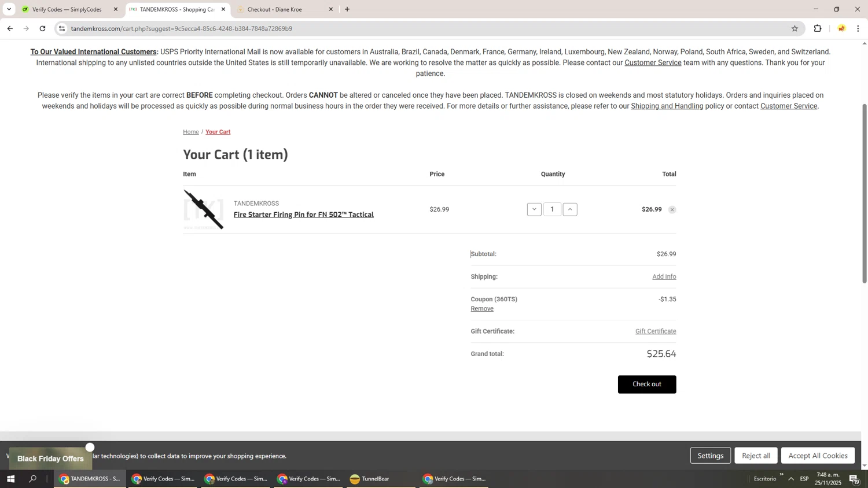
Task: Open the notification center icon
Action: [854, 479]
